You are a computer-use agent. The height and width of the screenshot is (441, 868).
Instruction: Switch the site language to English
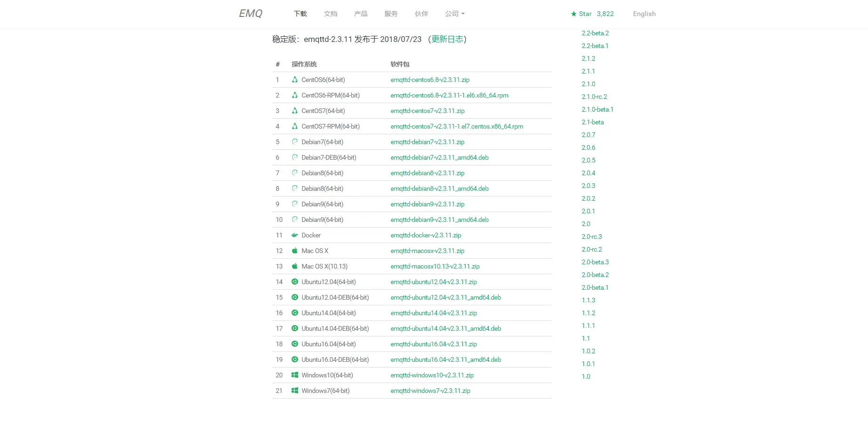644,14
